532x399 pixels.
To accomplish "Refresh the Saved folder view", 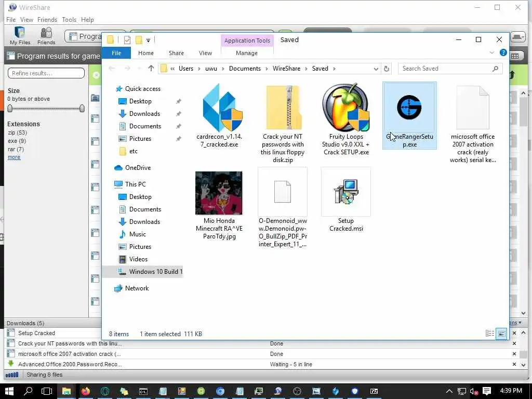I will tap(386, 69).
